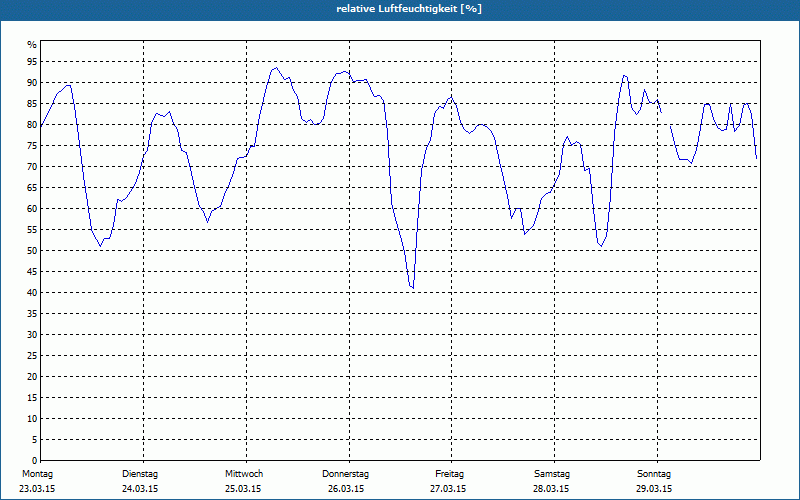The width and height of the screenshot is (800, 500).
Task: Click the y-axis value '90'
Action: [32, 83]
